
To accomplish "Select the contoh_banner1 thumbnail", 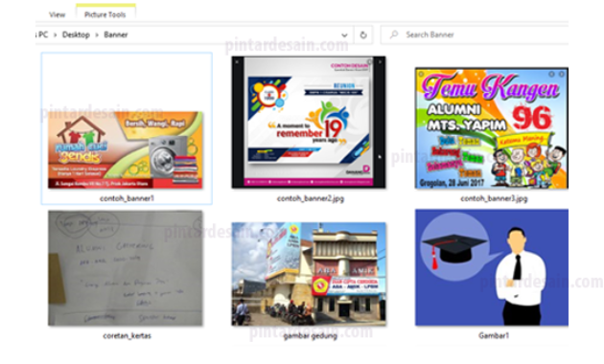I will pos(126,149).
